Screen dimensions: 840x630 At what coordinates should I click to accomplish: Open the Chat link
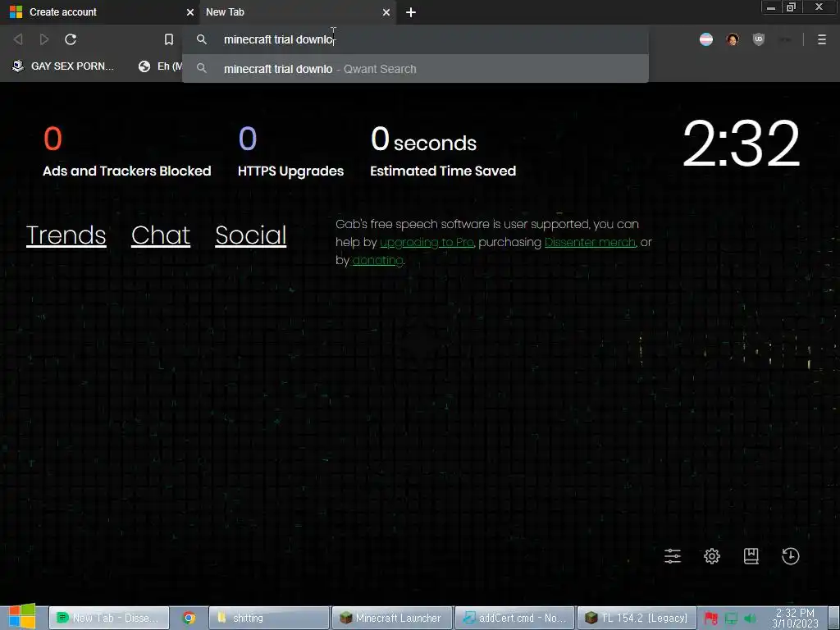(x=161, y=235)
